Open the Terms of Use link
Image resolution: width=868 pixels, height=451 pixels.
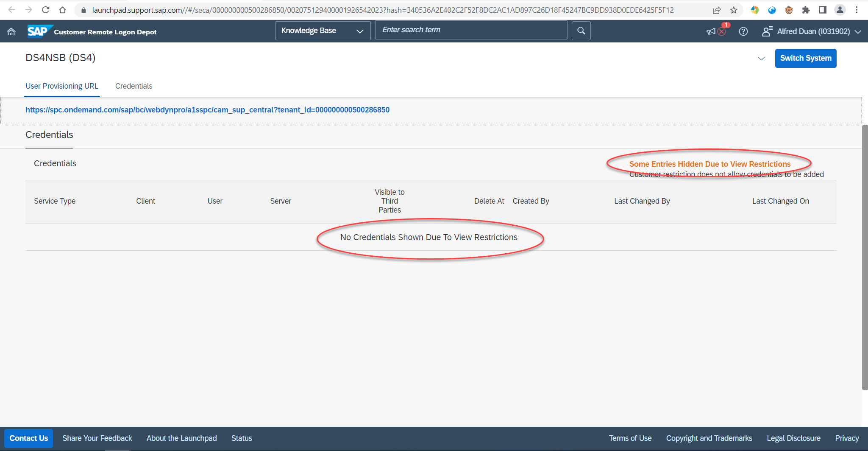(630, 438)
